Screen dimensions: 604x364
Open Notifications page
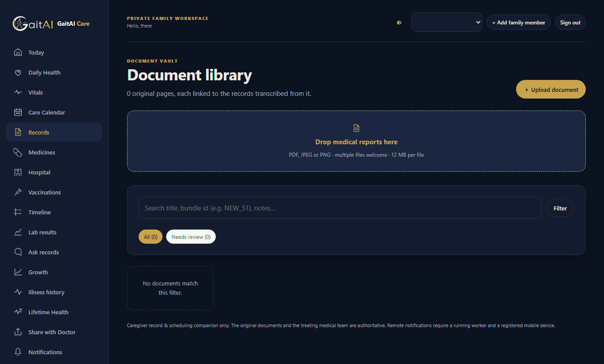click(54, 352)
